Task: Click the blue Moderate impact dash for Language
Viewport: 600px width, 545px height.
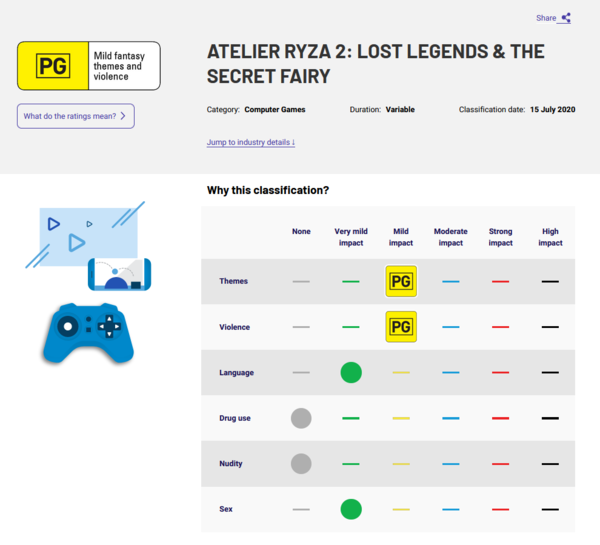Action: pos(451,373)
